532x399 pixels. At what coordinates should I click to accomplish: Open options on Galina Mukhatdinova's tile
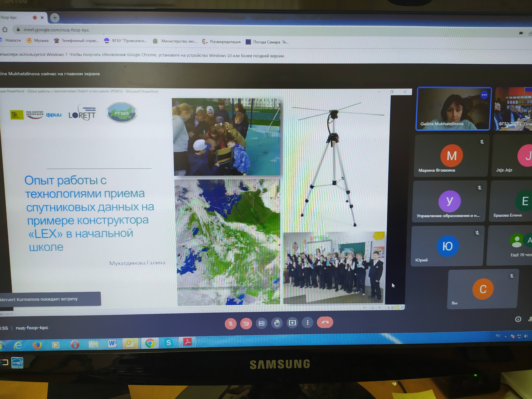point(484,95)
